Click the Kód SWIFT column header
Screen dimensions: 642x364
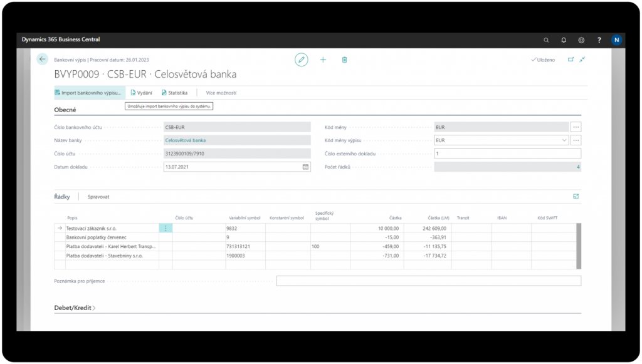[547, 218]
